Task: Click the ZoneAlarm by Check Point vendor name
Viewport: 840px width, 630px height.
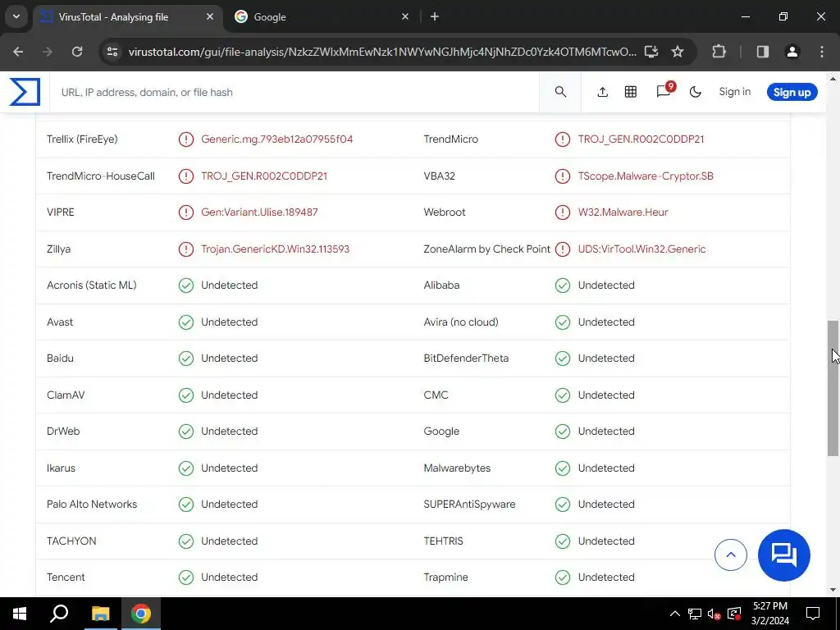Action: click(487, 249)
